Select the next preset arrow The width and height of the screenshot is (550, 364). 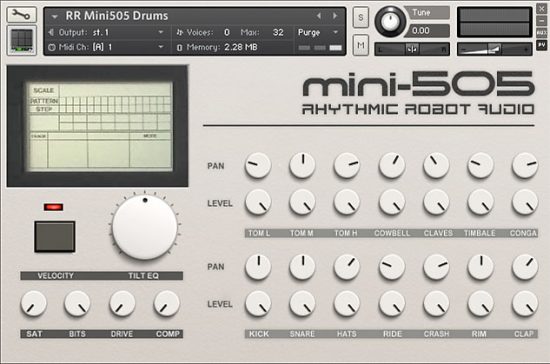click(x=335, y=16)
